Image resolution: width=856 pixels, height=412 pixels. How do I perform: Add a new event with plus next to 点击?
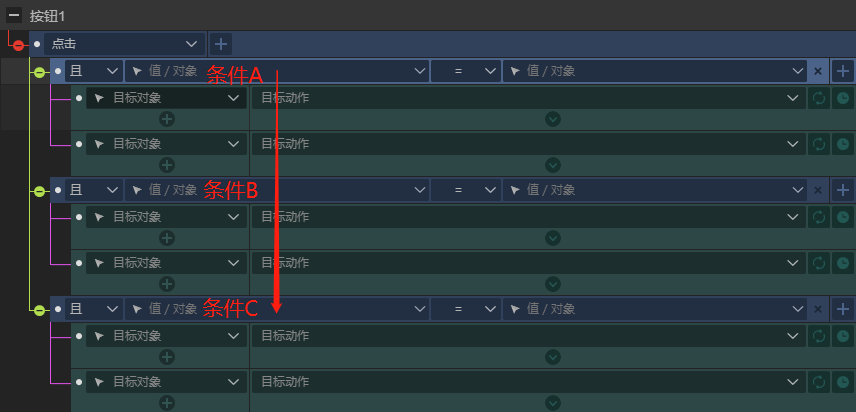[x=221, y=44]
